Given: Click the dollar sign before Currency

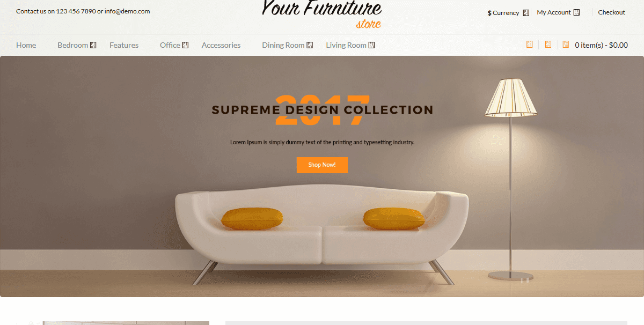Looking at the screenshot, I should pos(489,13).
